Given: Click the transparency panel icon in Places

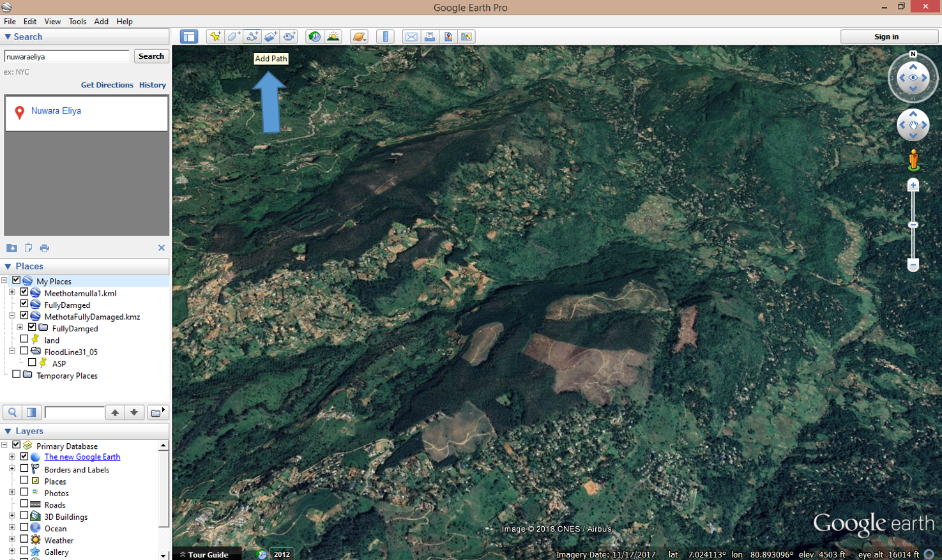Looking at the screenshot, I should [31, 412].
